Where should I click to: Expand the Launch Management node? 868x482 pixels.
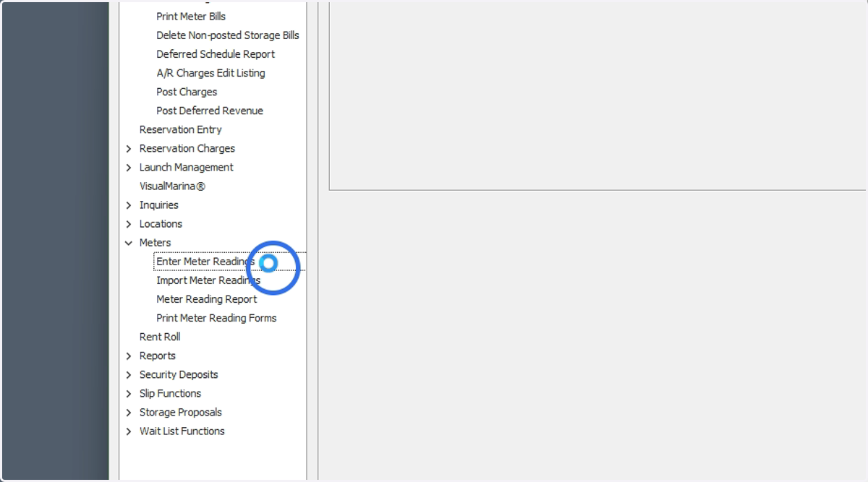(x=129, y=167)
